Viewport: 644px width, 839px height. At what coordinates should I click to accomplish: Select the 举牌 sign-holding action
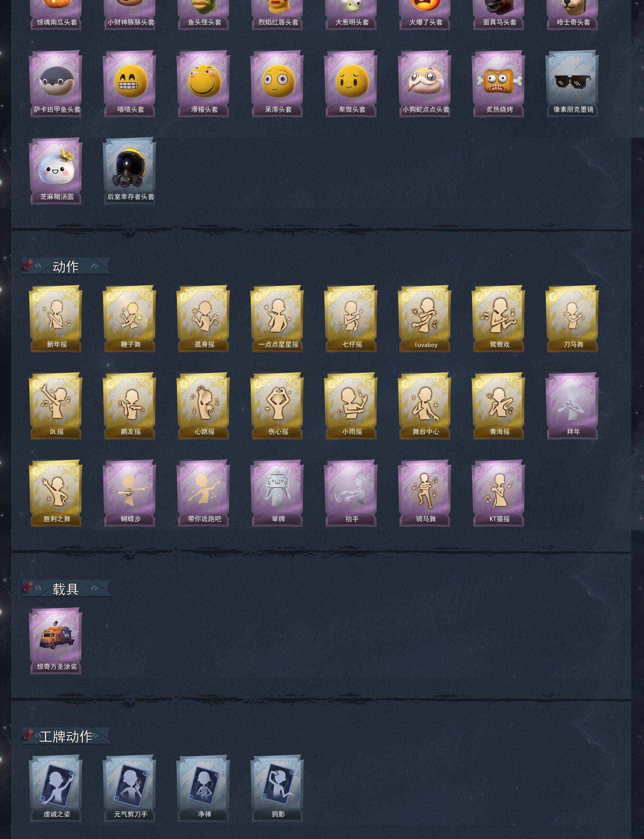(277, 494)
